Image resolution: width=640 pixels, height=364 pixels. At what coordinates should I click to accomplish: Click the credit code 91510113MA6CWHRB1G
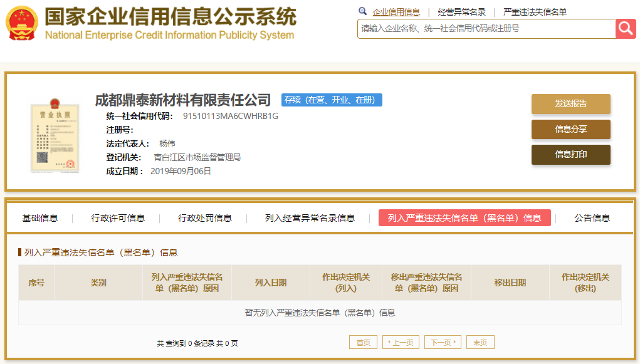(231, 117)
